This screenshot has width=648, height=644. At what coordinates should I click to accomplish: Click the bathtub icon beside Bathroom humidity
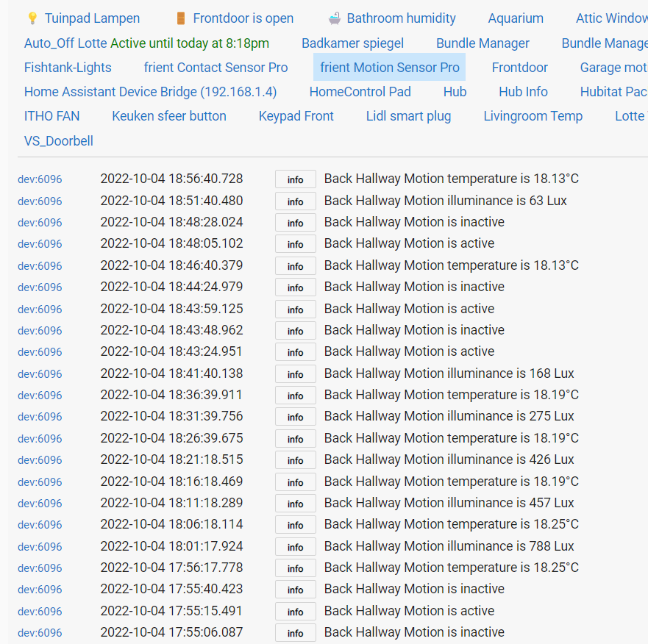coord(335,18)
